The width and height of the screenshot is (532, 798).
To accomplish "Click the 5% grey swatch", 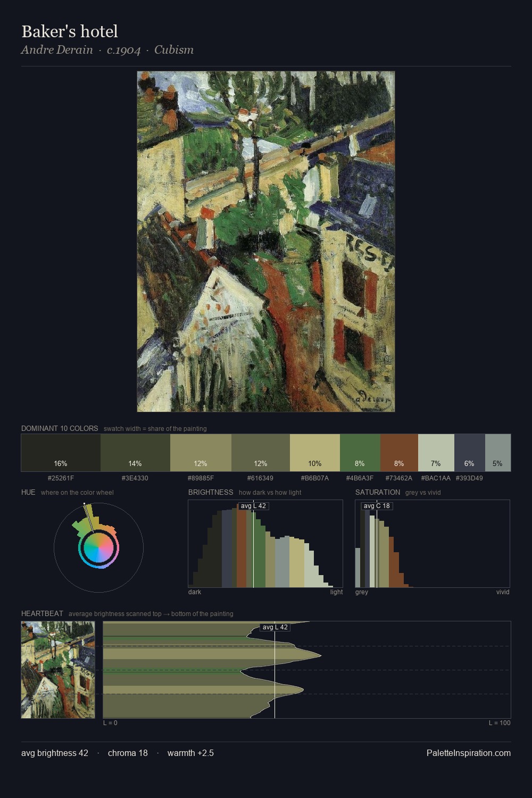I will pyautogui.click(x=498, y=453).
